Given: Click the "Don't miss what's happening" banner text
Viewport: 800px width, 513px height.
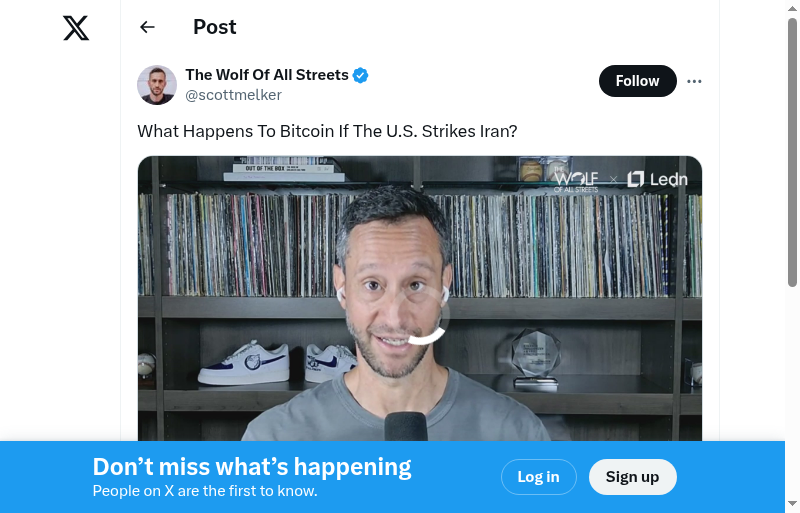Looking at the screenshot, I should click(x=252, y=467).
